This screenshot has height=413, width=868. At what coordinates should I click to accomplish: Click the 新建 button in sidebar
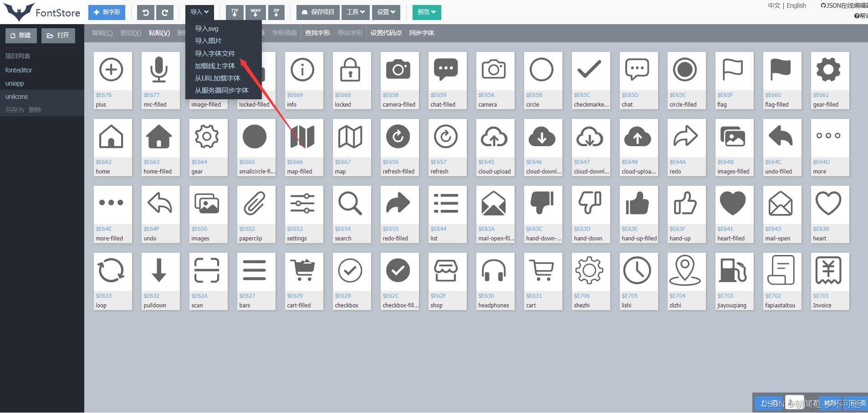[21, 36]
